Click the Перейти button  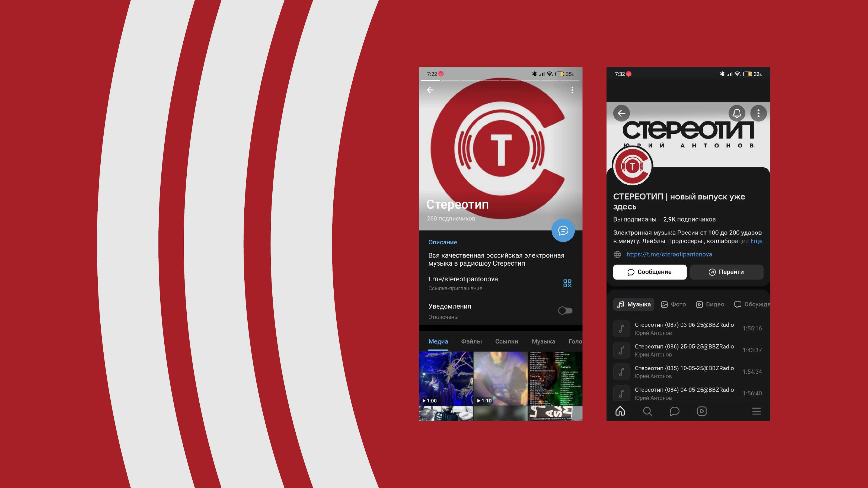[x=726, y=272]
